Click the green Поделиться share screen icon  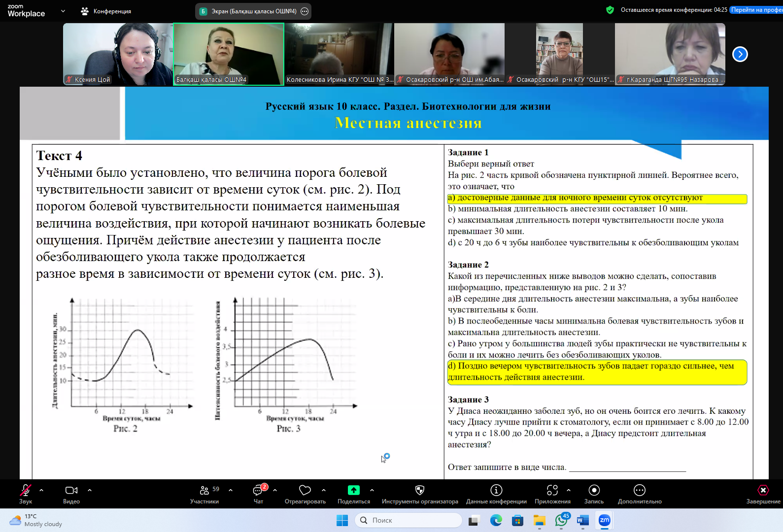pos(354,491)
